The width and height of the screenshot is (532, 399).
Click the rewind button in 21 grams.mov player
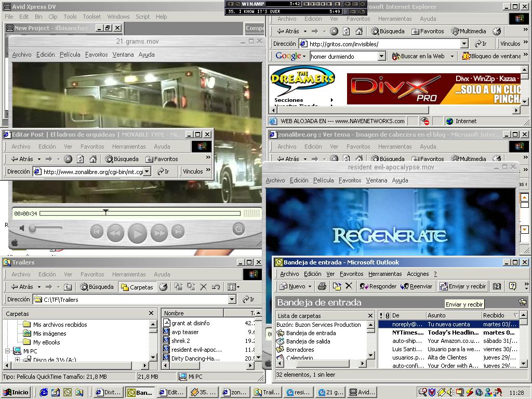pos(115,232)
